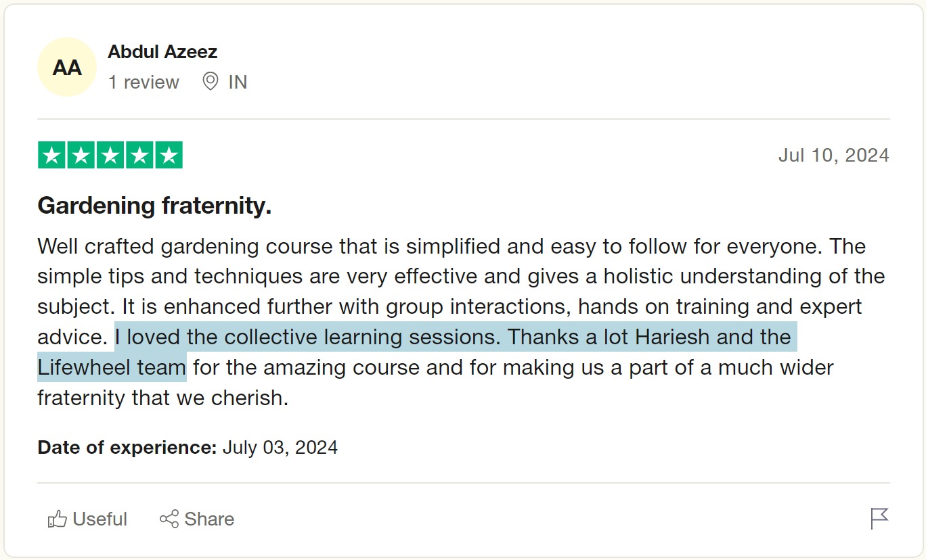
Task: Click the Jul 10, 2024 review date
Action: pyautogui.click(x=833, y=156)
